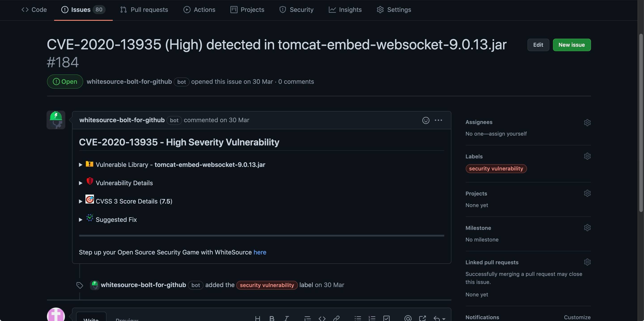Click the security vulnerability label in the sidebar
The width and height of the screenshot is (644, 321).
496,169
